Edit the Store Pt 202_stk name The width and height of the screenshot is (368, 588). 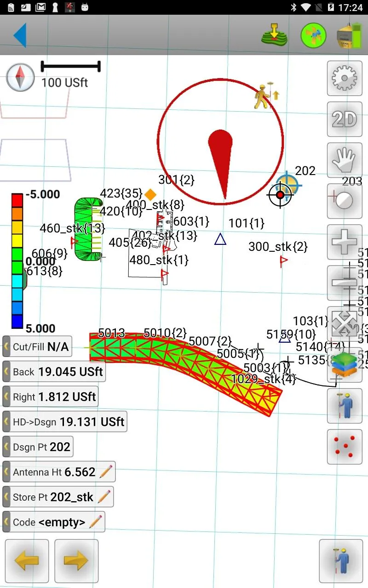tap(104, 497)
